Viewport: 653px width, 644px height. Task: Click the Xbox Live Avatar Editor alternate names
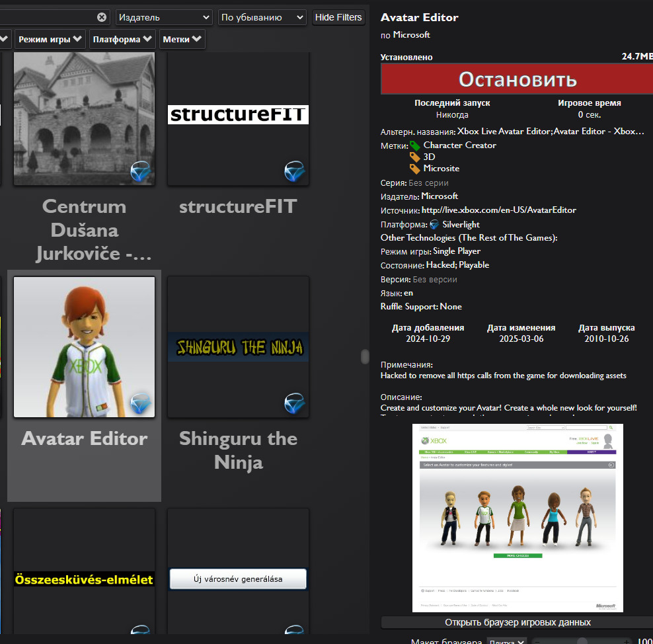pyautogui.click(x=551, y=131)
